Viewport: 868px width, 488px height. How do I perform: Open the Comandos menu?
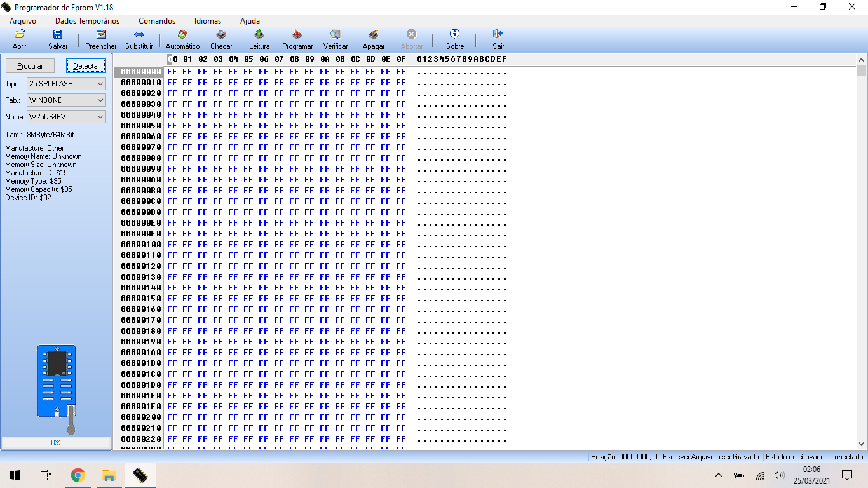pyautogui.click(x=157, y=21)
